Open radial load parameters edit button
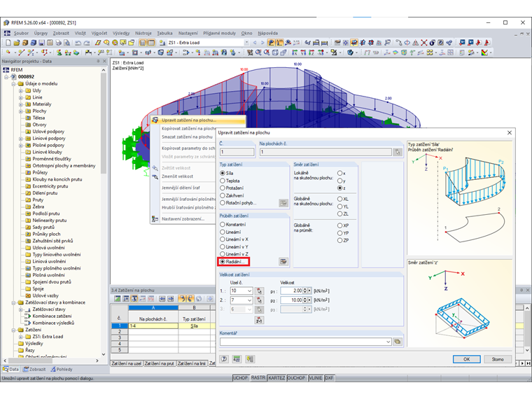The image size is (532, 399). point(283,262)
